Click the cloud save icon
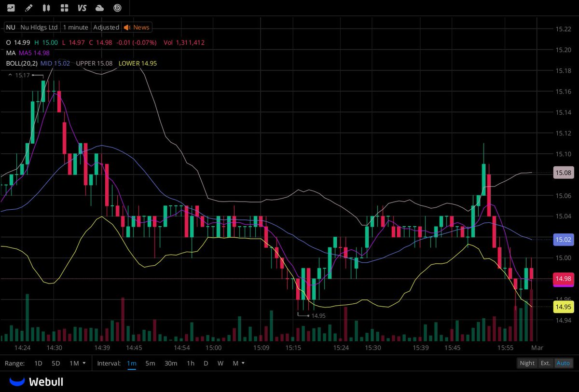 (x=100, y=8)
